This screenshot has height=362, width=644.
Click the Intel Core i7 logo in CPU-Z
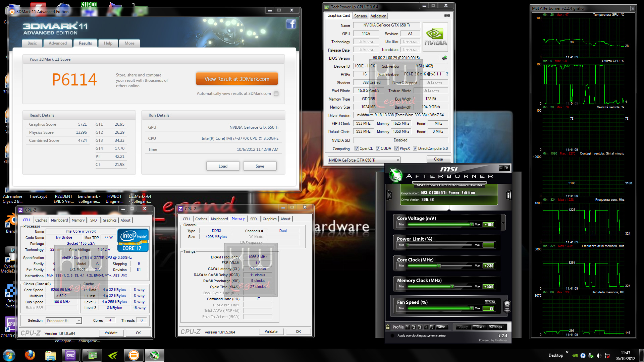coord(133,240)
